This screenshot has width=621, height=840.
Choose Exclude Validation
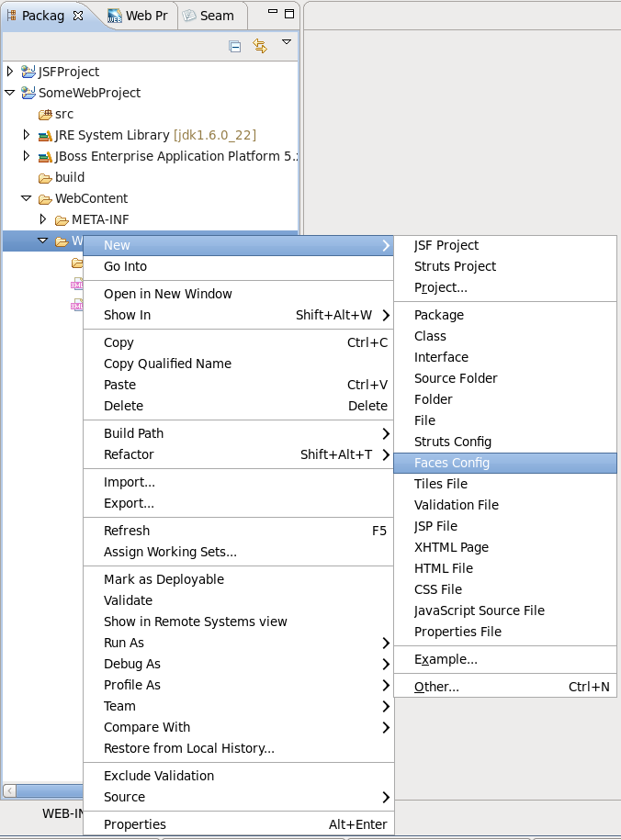[239, 776]
